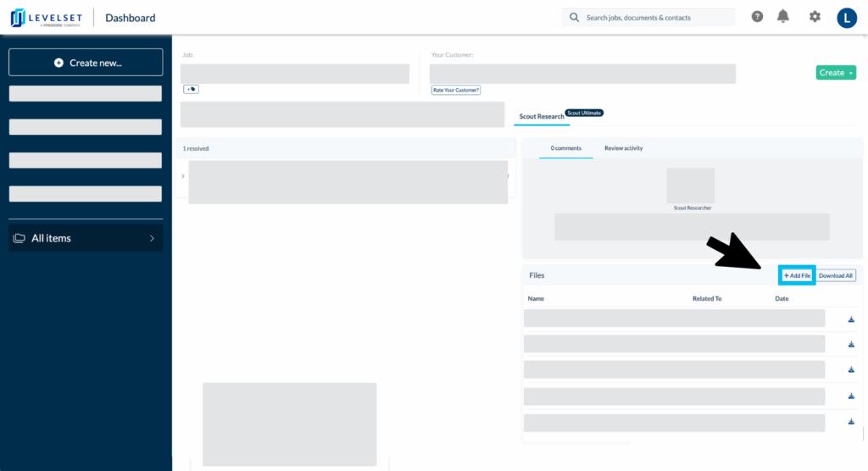Switch to the Scout Research tab
Image resolution: width=868 pixels, height=471 pixels.
[x=542, y=116]
